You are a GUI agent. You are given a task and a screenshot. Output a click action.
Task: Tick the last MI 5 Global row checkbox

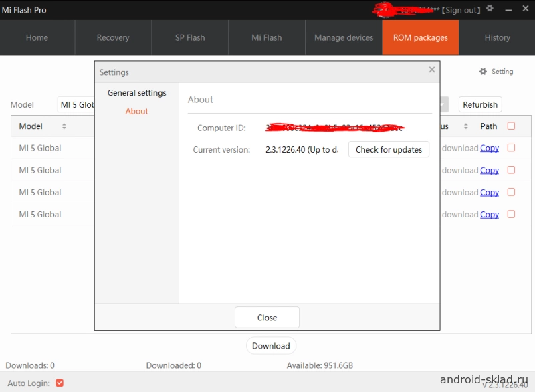(511, 214)
